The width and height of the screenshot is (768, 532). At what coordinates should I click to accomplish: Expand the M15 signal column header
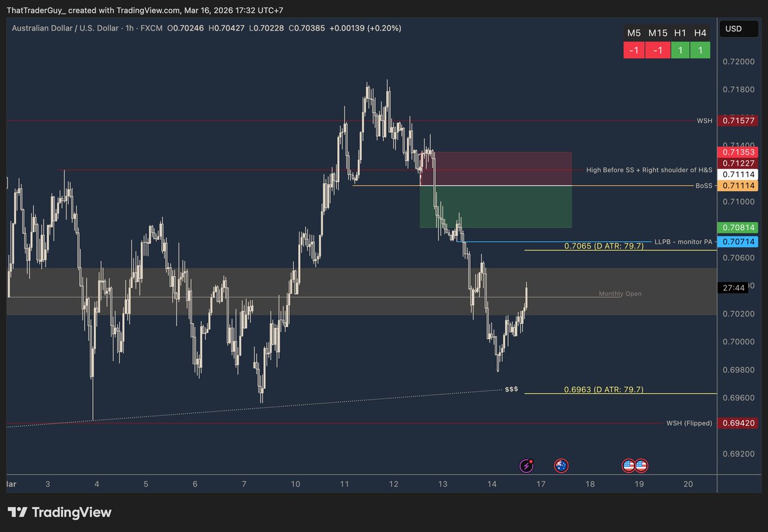click(657, 31)
